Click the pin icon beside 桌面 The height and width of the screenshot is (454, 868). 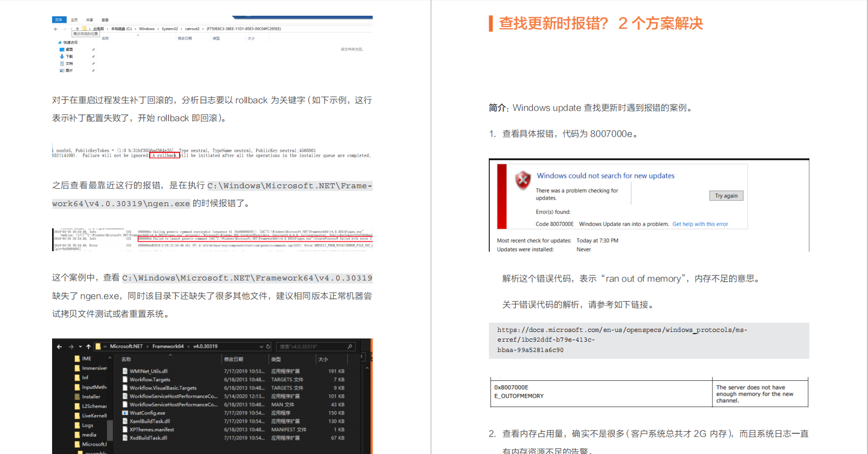(x=93, y=49)
